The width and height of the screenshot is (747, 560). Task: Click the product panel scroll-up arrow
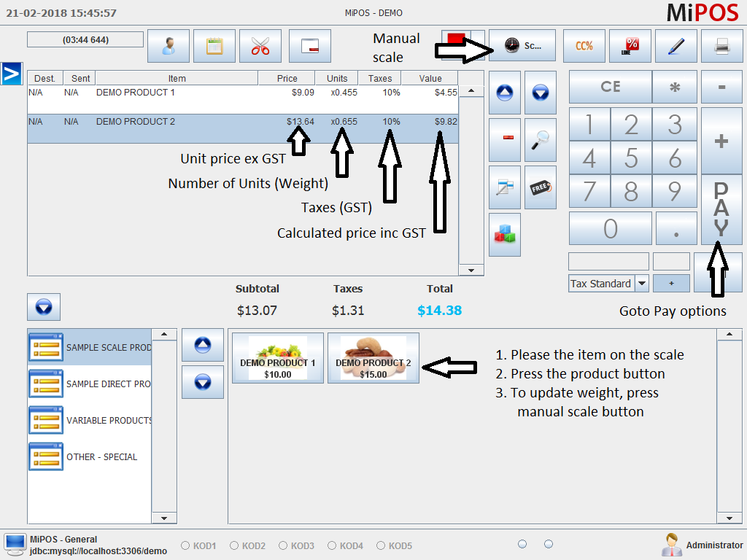click(x=729, y=334)
